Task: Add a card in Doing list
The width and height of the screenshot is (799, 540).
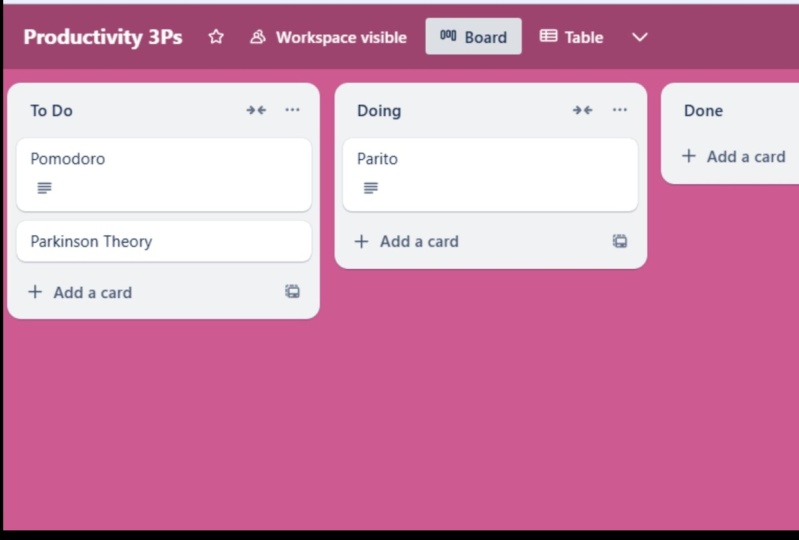Action: (407, 241)
